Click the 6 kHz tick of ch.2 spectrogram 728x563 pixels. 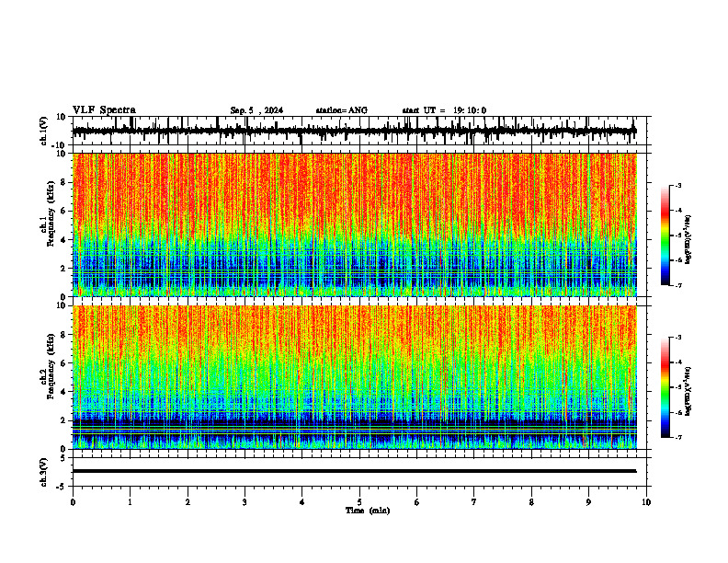[x=63, y=363]
